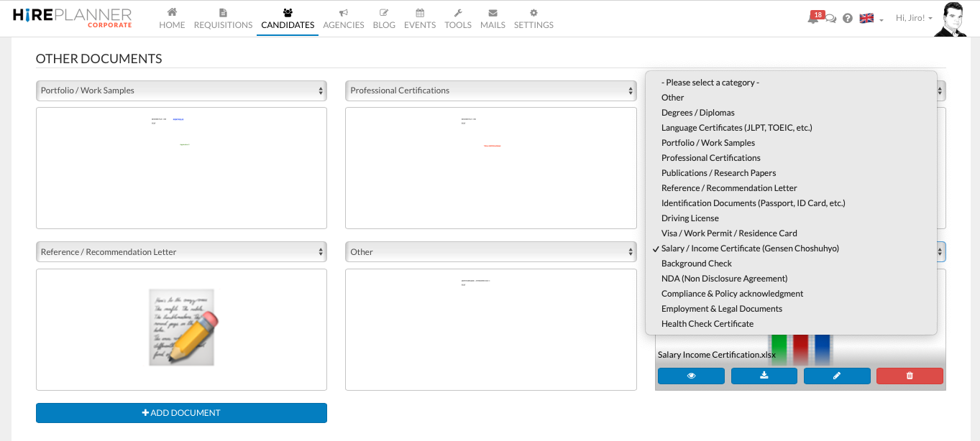Expand the Reference / Recommendation Letter dropdown
The height and width of the screenshot is (441, 980).
[181, 252]
